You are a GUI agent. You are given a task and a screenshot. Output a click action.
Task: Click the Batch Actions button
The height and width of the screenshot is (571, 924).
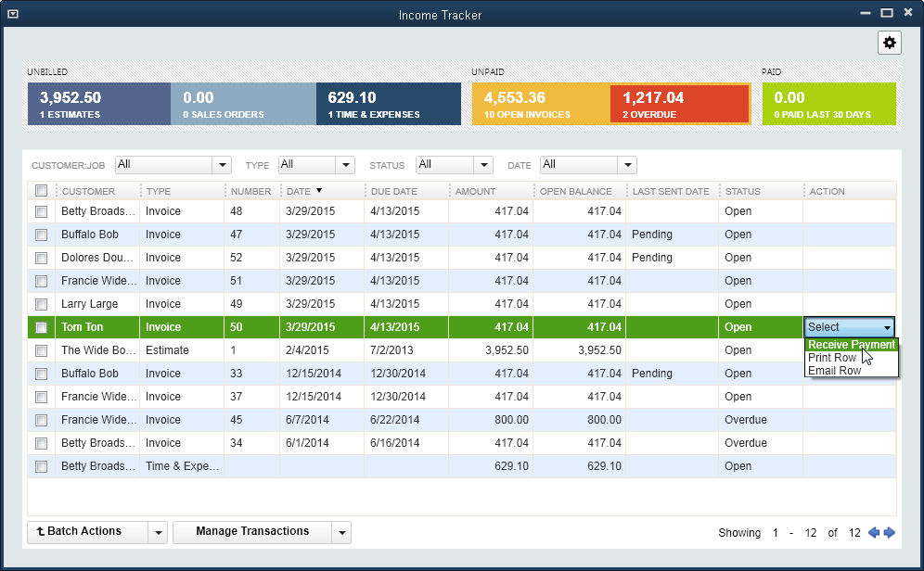point(87,532)
